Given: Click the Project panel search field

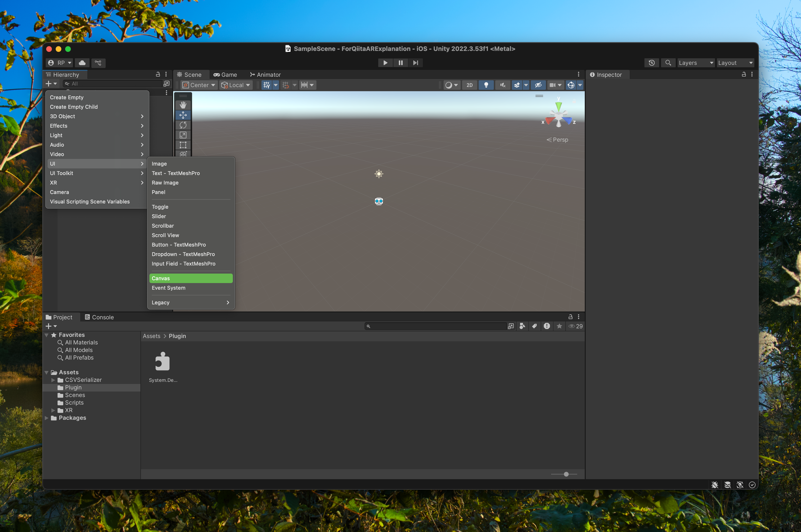Looking at the screenshot, I should click(438, 326).
